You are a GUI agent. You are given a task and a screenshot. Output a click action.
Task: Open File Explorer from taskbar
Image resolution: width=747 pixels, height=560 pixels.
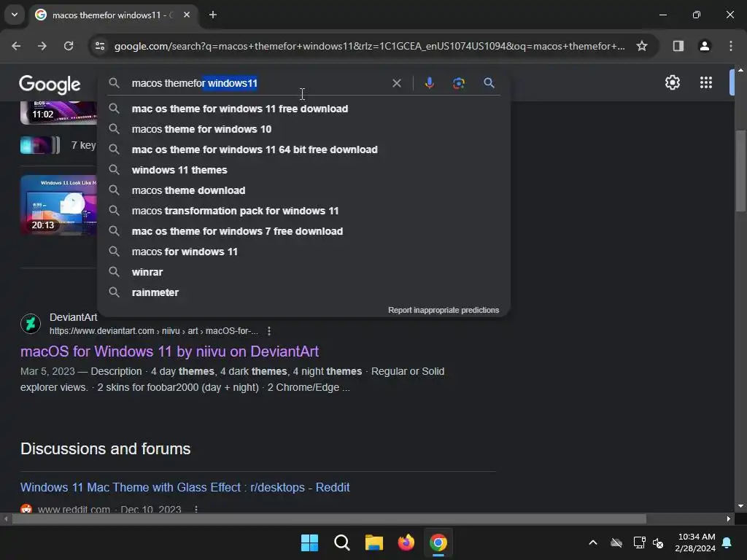374,542
